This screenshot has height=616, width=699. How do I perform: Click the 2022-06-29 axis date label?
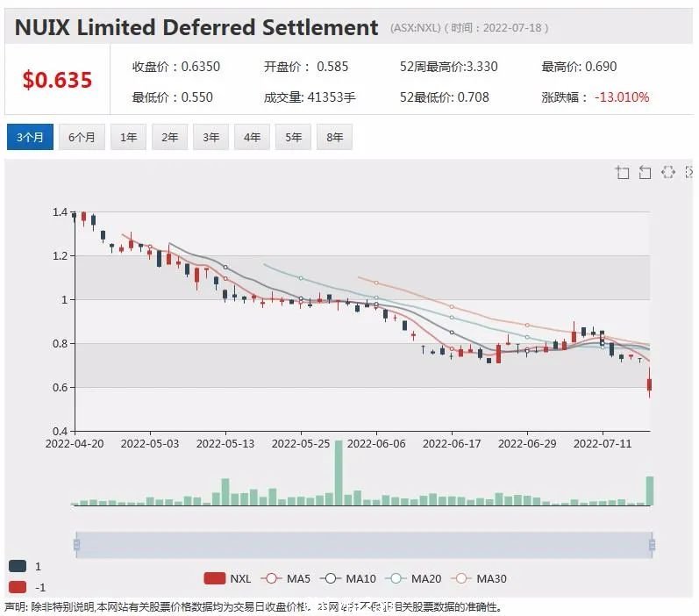pos(527,443)
